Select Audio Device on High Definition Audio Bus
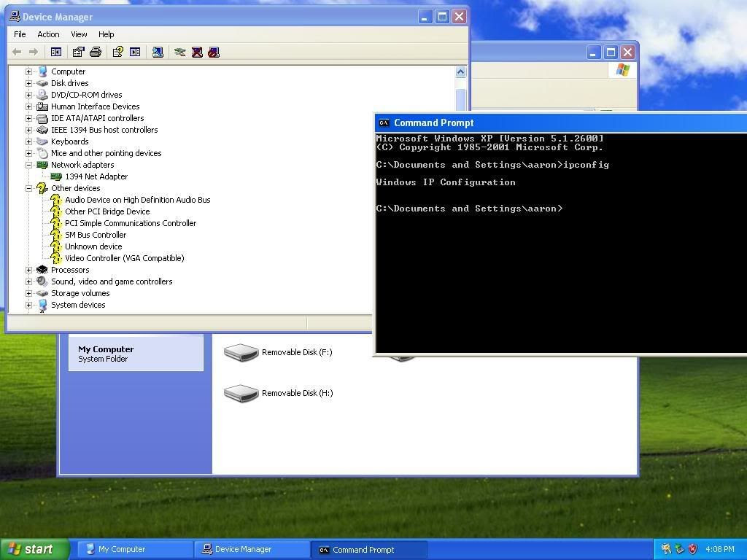This screenshot has width=747, height=560. click(138, 200)
